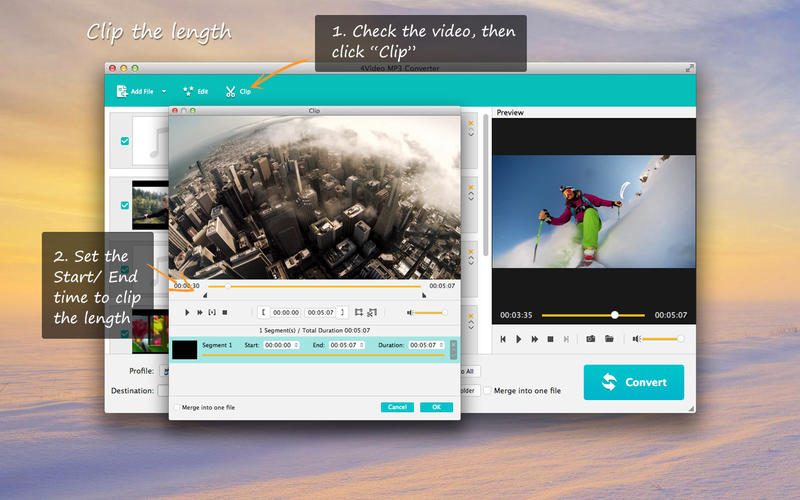Click the clip end time field beside the brackets
Screen dimensions: 800x500
click(320, 312)
